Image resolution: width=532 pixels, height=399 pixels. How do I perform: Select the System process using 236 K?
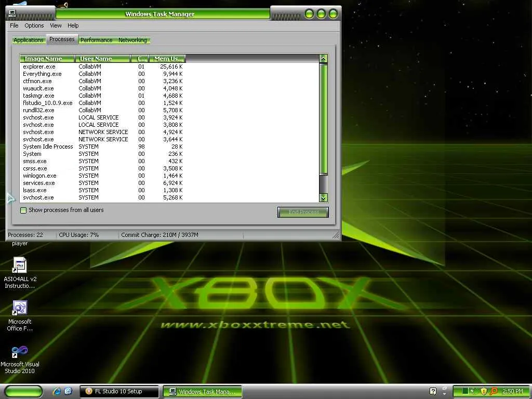tap(103, 154)
